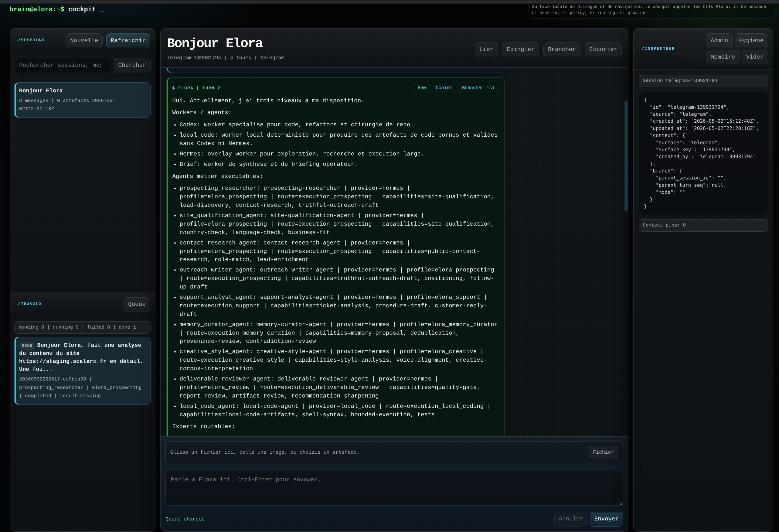This screenshot has height=532, width=779.
Task: Export the session with the Exporter button
Action: point(603,49)
